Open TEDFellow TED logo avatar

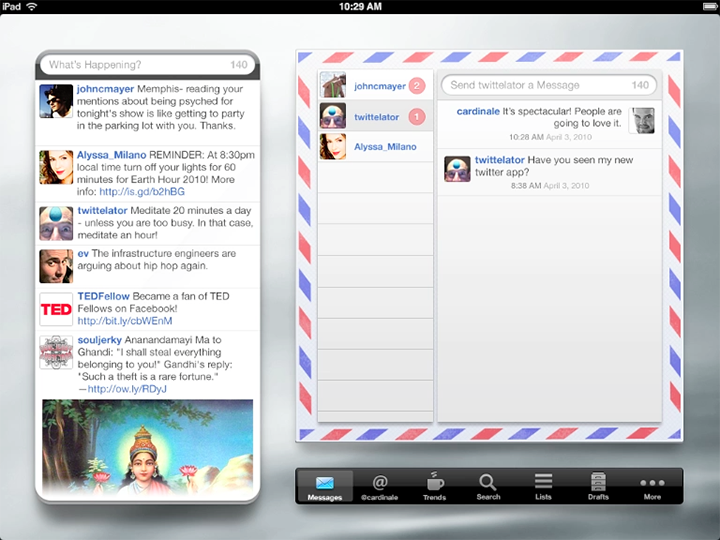pyautogui.click(x=56, y=309)
